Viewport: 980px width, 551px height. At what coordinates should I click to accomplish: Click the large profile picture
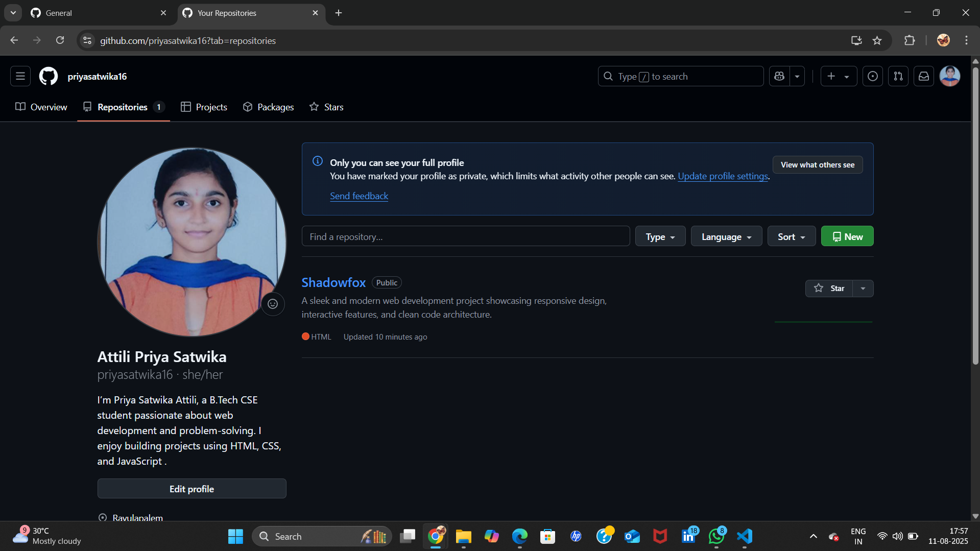[192, 242]
